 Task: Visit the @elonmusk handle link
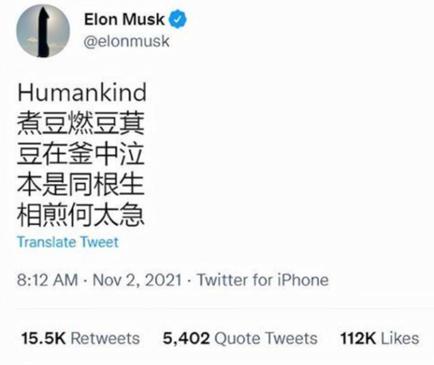(x=127, y=42)
